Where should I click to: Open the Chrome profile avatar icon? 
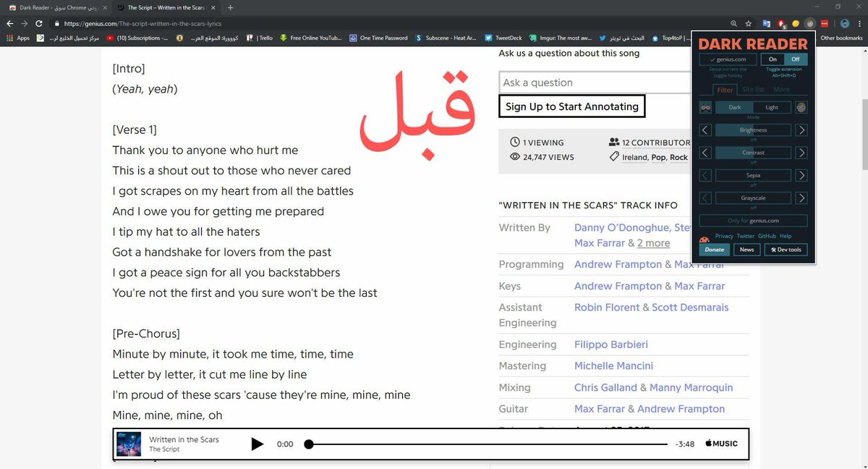click(x=844, y=23)
